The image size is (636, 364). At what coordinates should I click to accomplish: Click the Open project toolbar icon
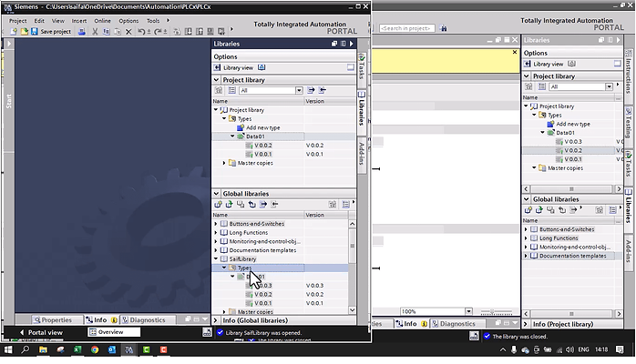point(25,32)
